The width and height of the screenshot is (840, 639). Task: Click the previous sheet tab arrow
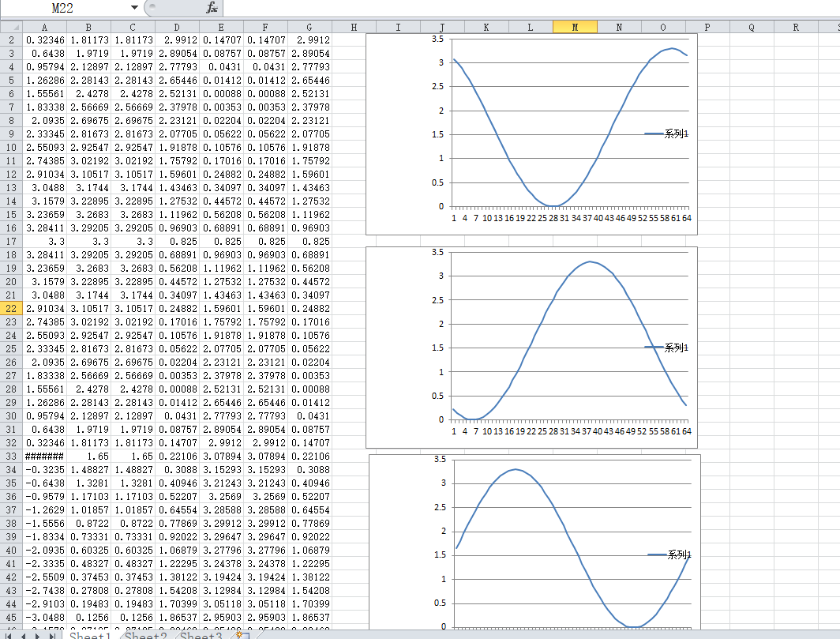(x=24, y=636)
